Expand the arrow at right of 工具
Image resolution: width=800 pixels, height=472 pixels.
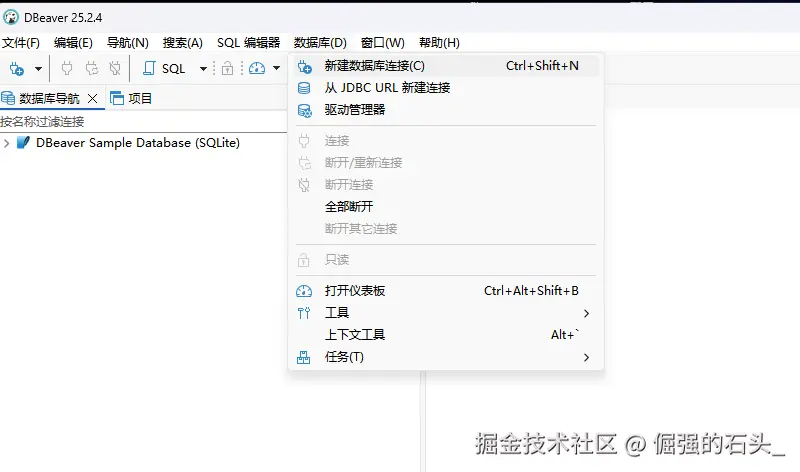point(586,313)
